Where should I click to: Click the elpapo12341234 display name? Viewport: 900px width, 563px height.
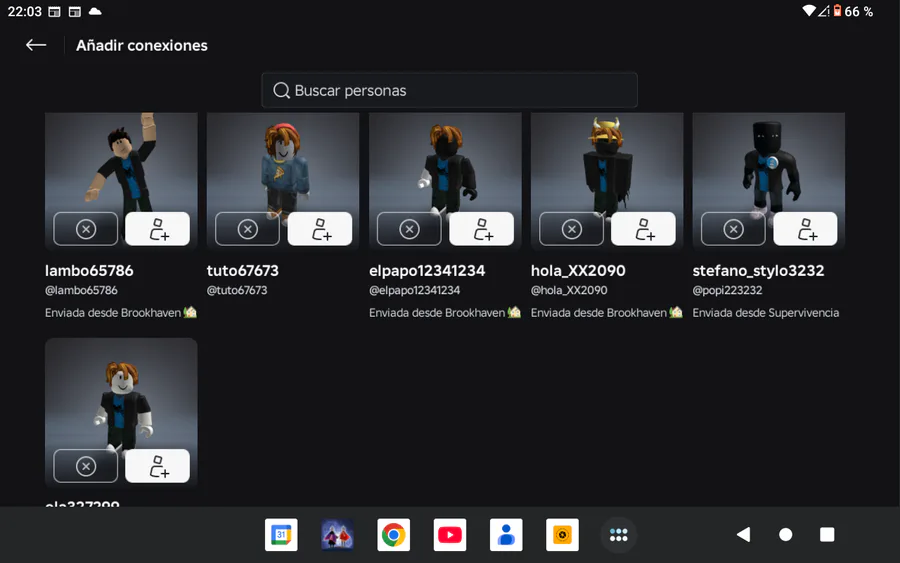427,270
